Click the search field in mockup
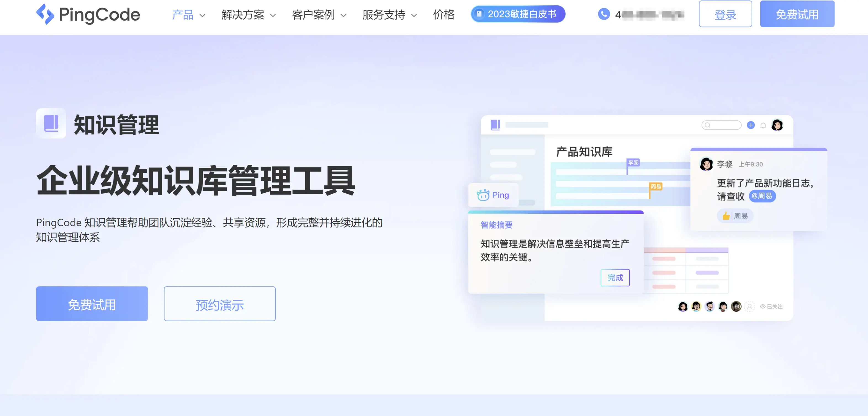 (721, 125)
